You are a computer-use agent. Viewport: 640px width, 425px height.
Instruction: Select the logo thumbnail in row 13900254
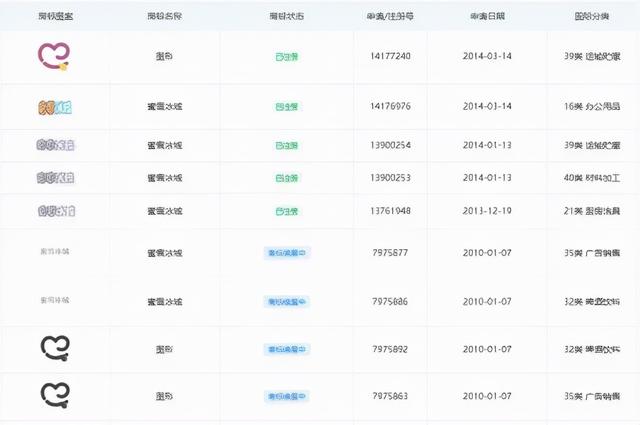coord(55,146)
